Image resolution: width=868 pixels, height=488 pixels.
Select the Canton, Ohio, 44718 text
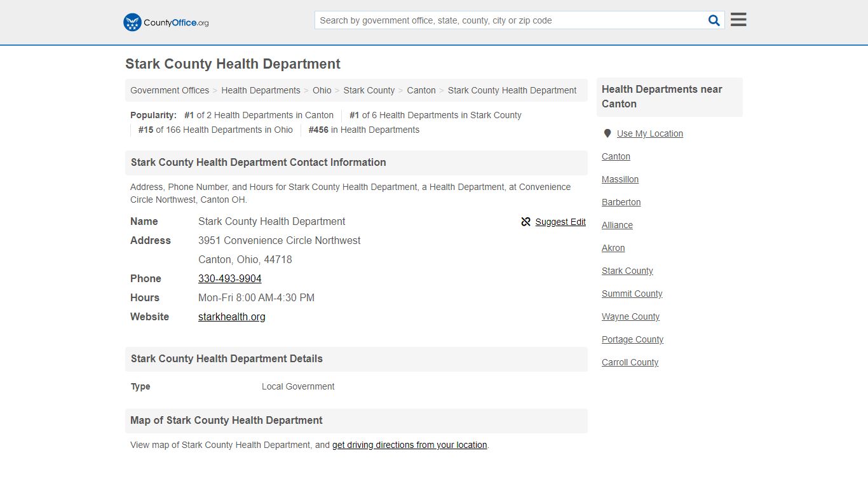[x=245, y=259]
